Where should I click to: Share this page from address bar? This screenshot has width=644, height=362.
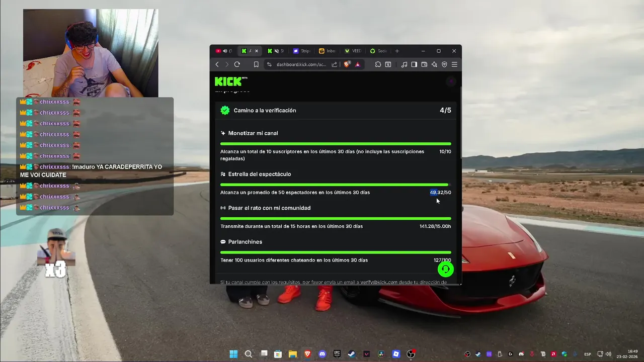(x=335, y=64)
